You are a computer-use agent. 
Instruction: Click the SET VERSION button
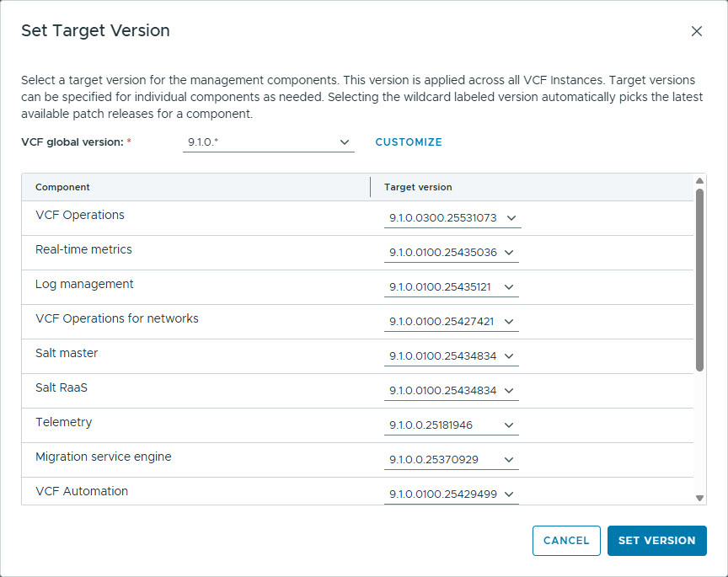[656, 540]
